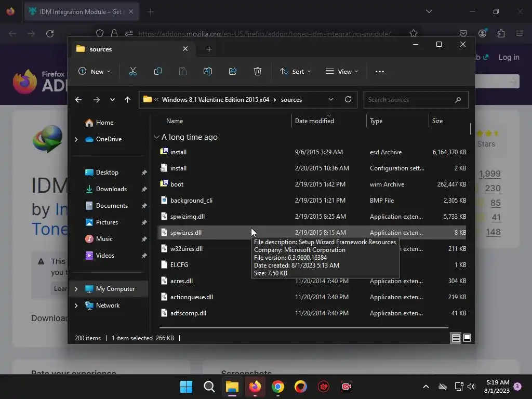The width and height of the screenshot is (532, 399).
Task: Click the horizontal scrollbar in file list
Action: (x=303, y=328)
